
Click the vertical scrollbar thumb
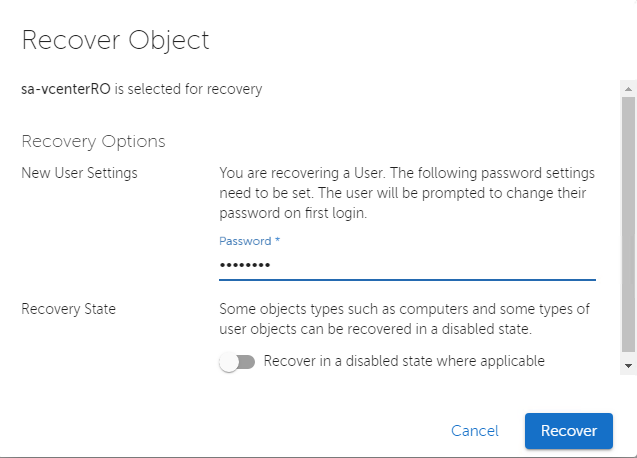[628, 224]
